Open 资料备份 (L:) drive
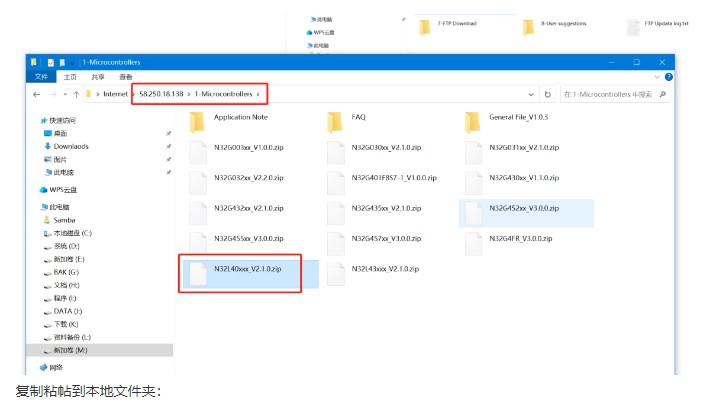The height and width of the screenshot is (405, 720). click(x=72, y=337)
